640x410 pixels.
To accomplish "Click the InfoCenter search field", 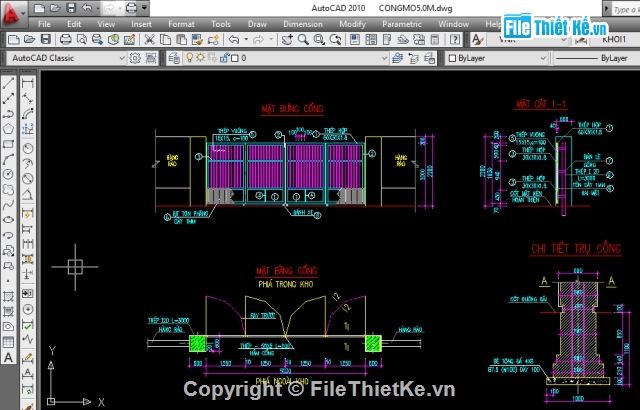I will point(626,9).
